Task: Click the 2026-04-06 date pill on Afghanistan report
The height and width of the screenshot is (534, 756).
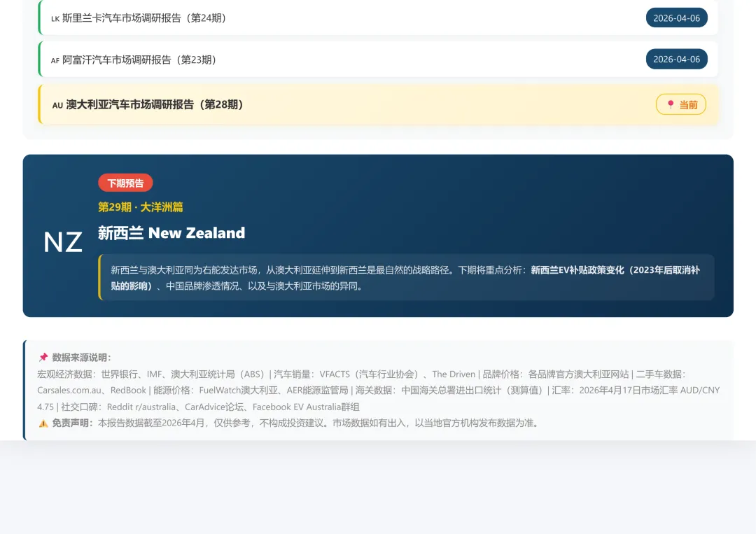Action: [676, 59]
